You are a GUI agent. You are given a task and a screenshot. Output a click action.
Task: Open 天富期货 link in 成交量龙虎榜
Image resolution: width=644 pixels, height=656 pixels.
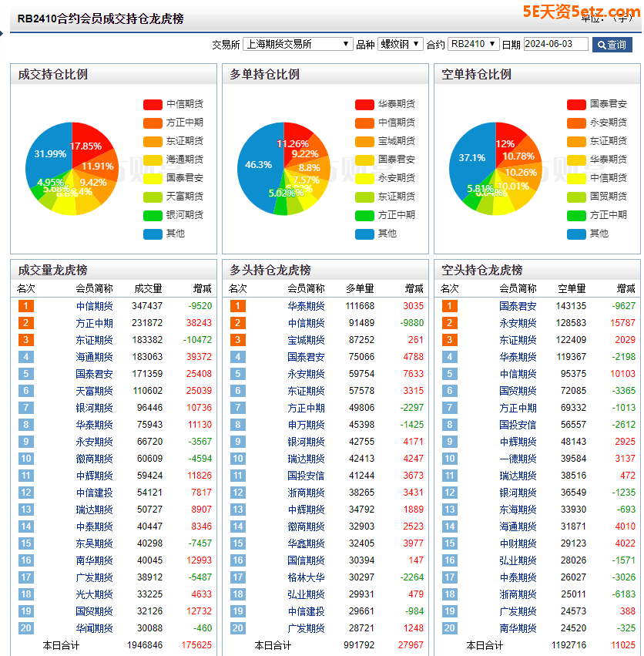pyautogui.click(x=94, y=391)
